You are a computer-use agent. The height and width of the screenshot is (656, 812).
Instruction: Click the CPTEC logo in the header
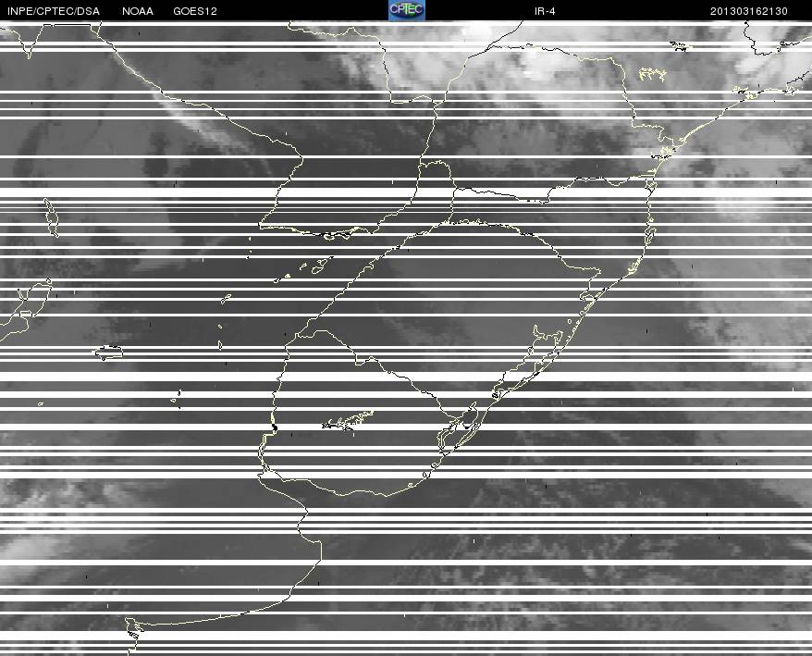coord(407,10)
